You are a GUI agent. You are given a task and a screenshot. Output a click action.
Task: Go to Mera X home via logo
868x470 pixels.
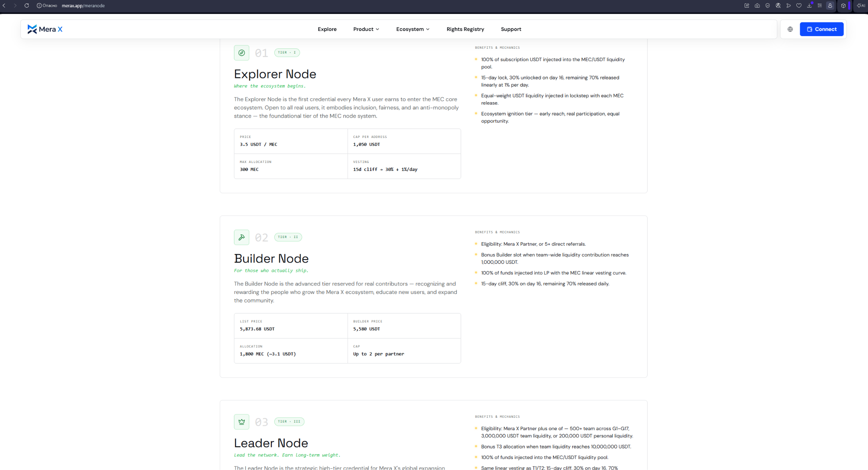coord(45,29)
